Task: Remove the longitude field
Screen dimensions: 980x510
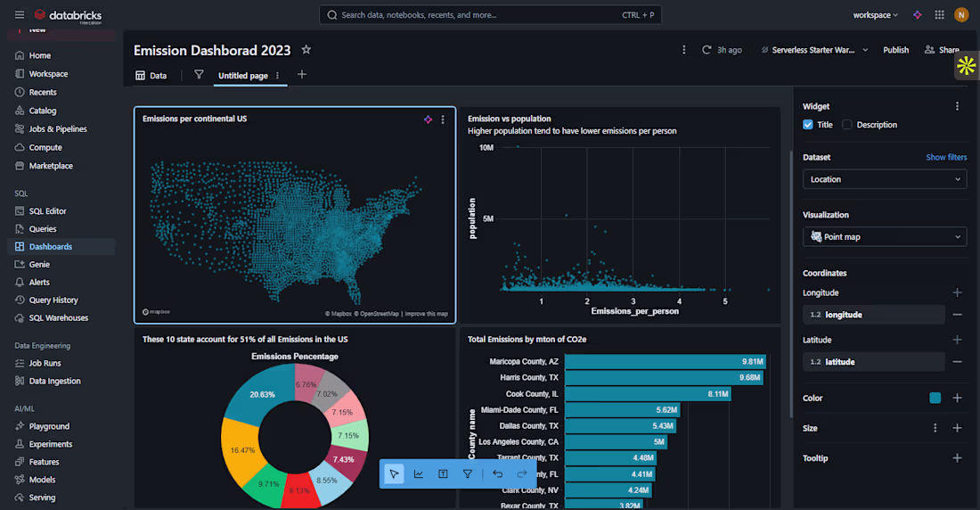Action: point(957,315)
